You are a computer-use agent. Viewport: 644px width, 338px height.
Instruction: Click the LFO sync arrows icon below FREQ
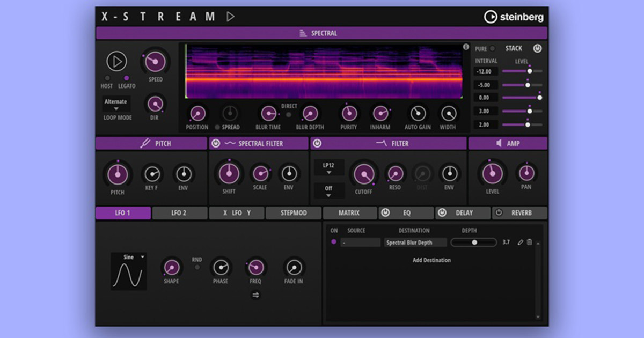coord(255,295)
